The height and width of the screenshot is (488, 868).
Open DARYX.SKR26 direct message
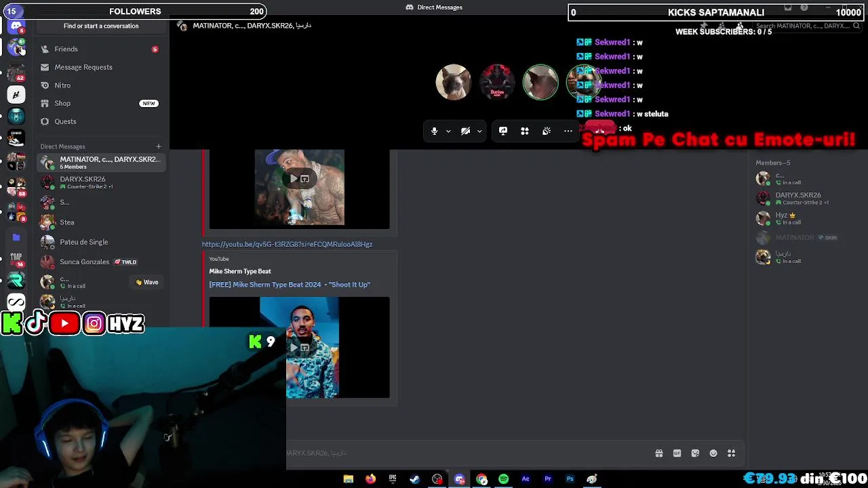[x=101, y=182]
